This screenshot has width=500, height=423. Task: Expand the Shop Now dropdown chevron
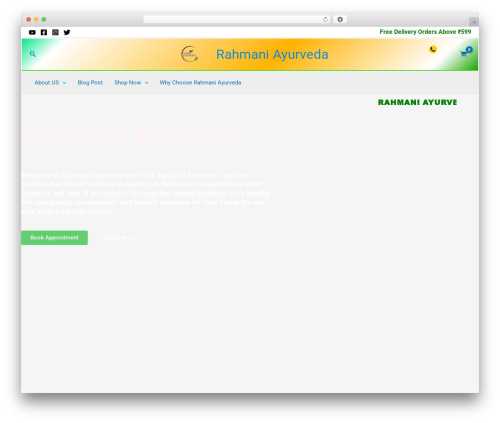click(146, 83)
